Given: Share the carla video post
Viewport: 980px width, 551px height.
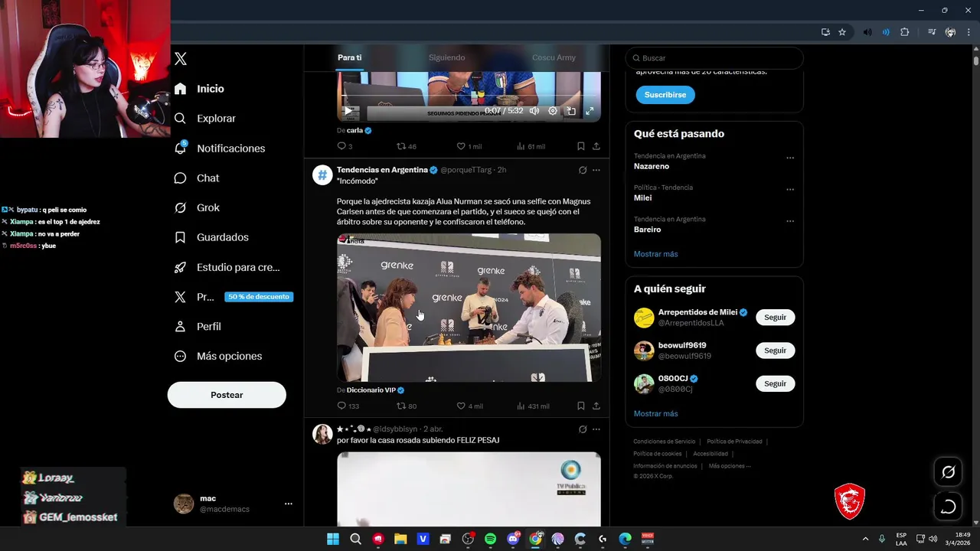Looking at the screenshot, I should pyautogui.click(x=596, y=146).
